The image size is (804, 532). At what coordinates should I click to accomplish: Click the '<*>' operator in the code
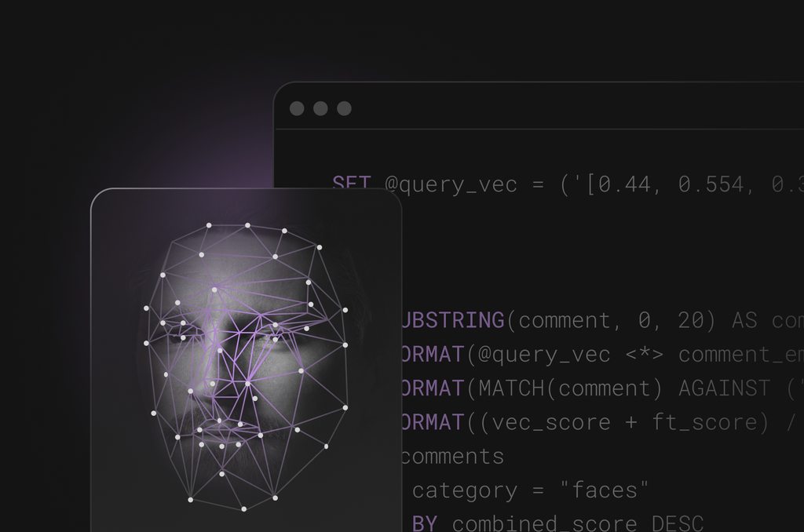tap(644, 354)
